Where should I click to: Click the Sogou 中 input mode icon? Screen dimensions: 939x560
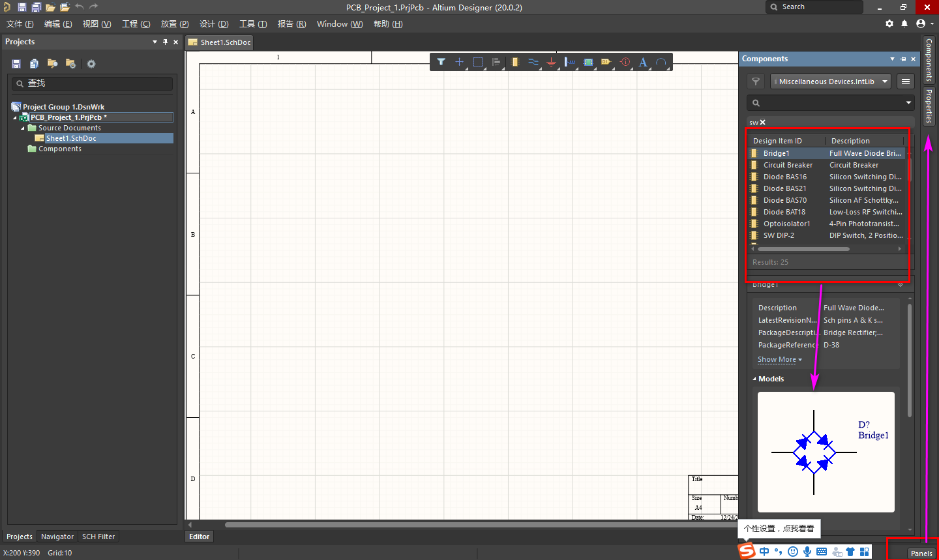(764, 552)
